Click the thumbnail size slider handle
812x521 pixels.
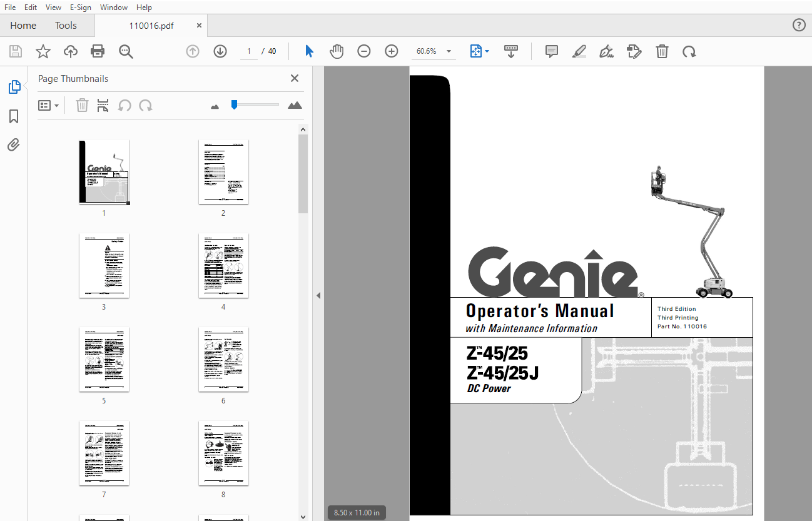coord(234,104)
